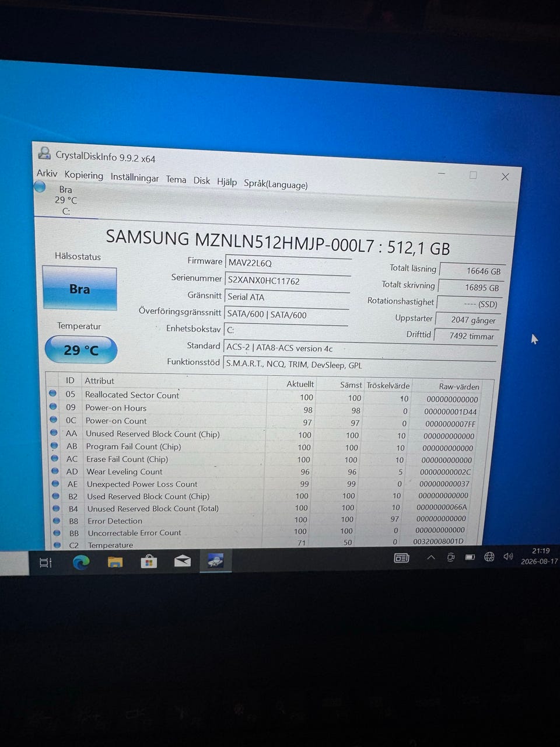Select the Error Detection row text

[x=115, y=521]
